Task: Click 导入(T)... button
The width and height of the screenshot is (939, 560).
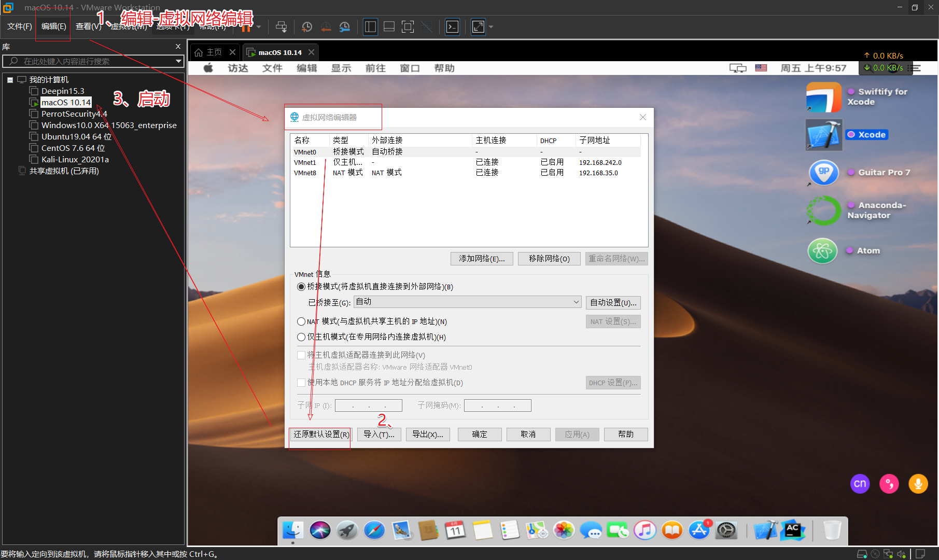Action: (x=379, y=435)
